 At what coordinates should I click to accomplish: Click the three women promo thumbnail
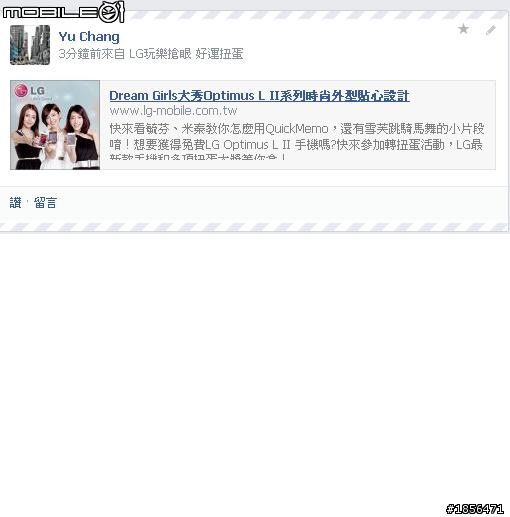click(55, 125)
